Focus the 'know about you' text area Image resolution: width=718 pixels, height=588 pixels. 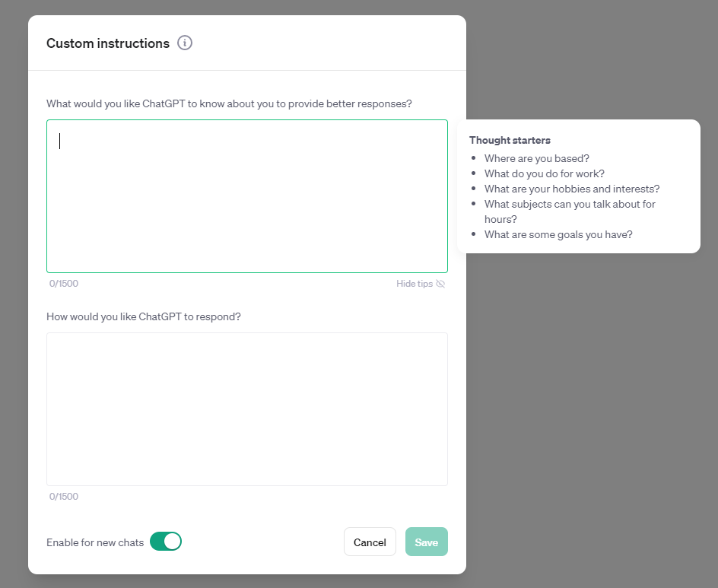(x=247, y=196)
